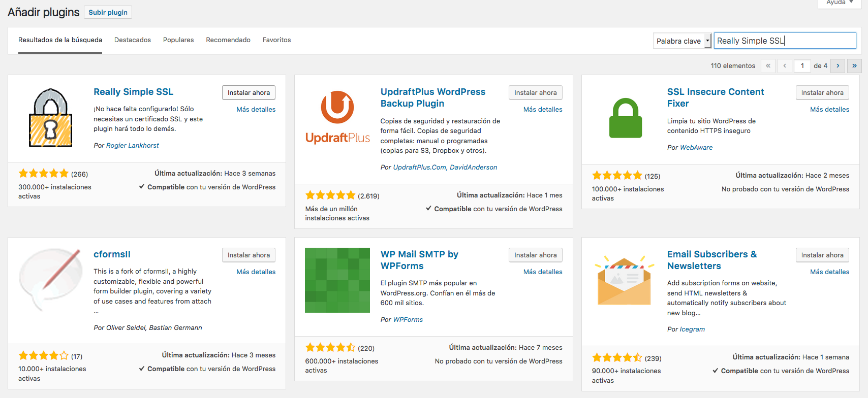
Task: Visit author DavidAnderson link
Action: tap(474, 167)
